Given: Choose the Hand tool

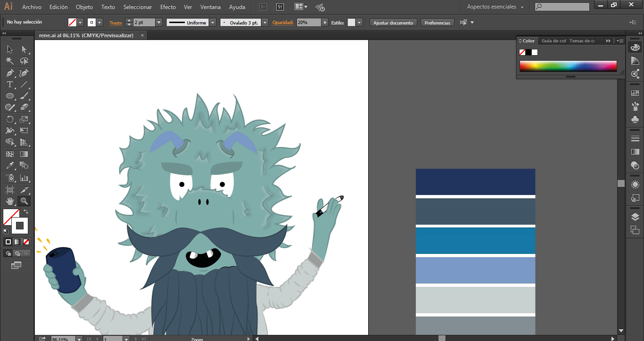Looking at the screenshot, I should click(x=9, y=201).
